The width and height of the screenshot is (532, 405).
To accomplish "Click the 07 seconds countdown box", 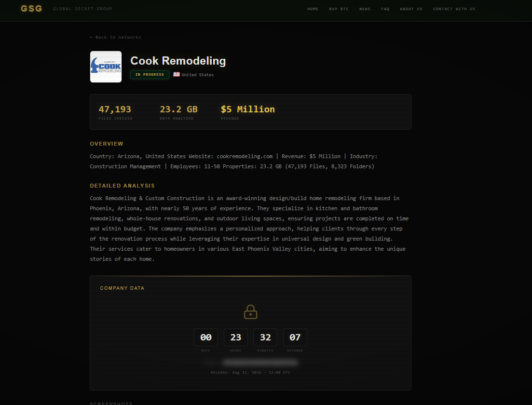I will pyautogui.click(x=295, y=337).
